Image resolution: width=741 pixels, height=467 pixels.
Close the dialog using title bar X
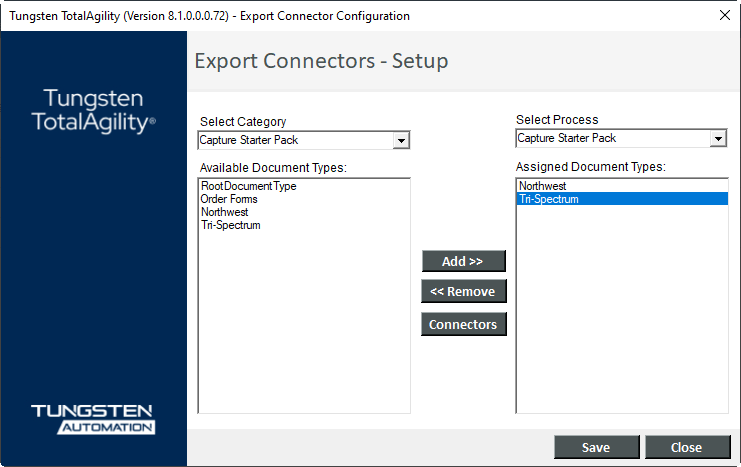coord(724,15)
